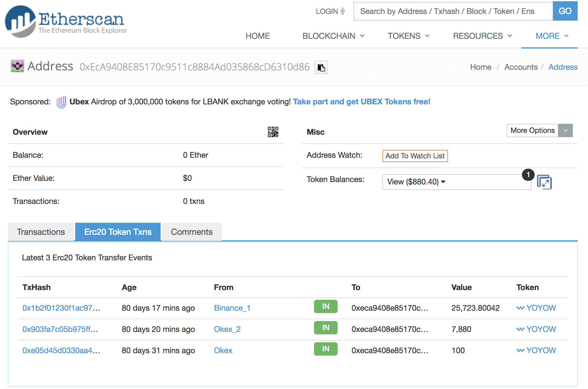Open the Comments tab
588x389 pixels.
192,232
